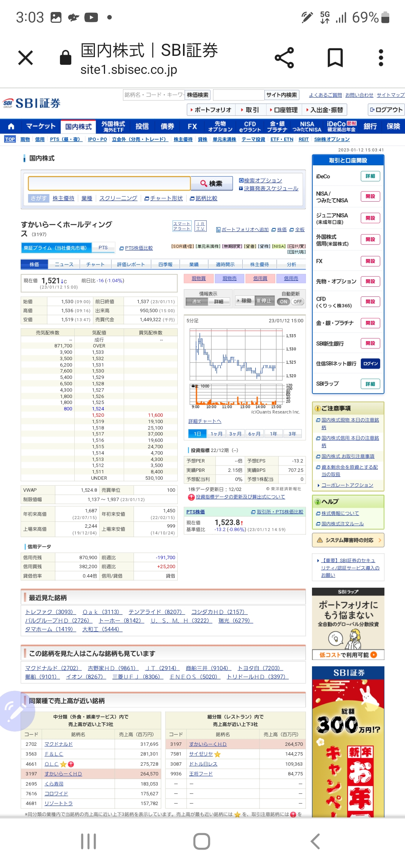Tap the Android recent apps icon

coord(89,841)
